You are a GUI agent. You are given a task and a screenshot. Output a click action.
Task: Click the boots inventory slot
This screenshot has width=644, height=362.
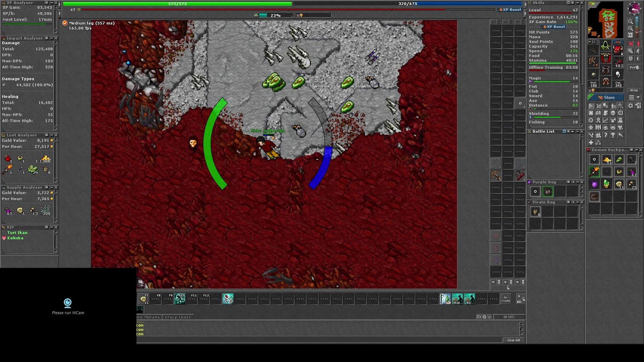click(606, 81)
